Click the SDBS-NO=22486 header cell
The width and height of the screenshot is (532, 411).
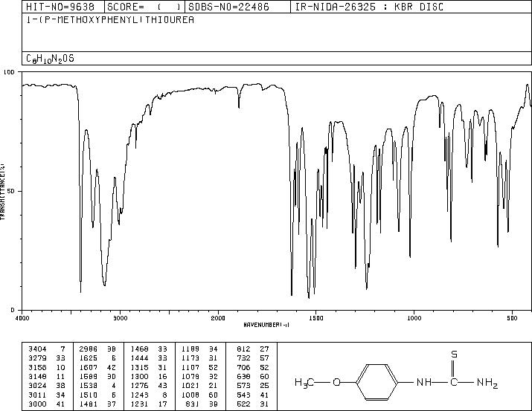click(238, 7)
